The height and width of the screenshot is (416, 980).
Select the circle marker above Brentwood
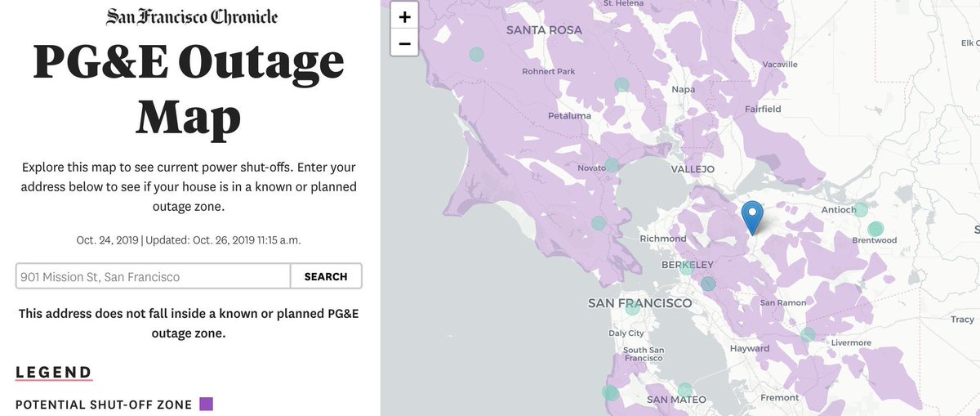click(875, 228)
